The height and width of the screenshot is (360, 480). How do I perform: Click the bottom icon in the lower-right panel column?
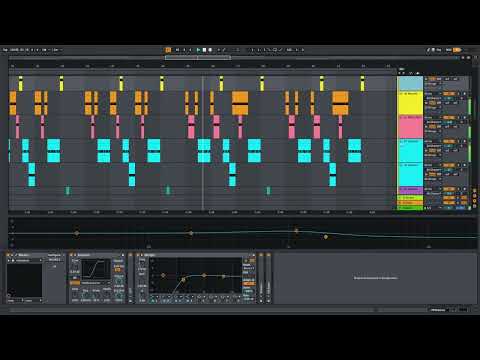(475, 207)
